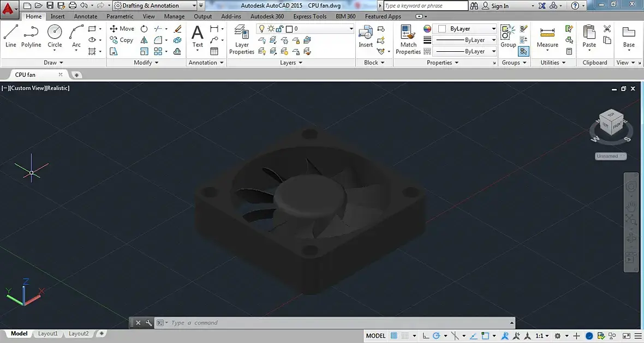The width and height of the screenshot is (644, 343).
Task: Click the Copy tool
Action: click(x=122, y=40)
